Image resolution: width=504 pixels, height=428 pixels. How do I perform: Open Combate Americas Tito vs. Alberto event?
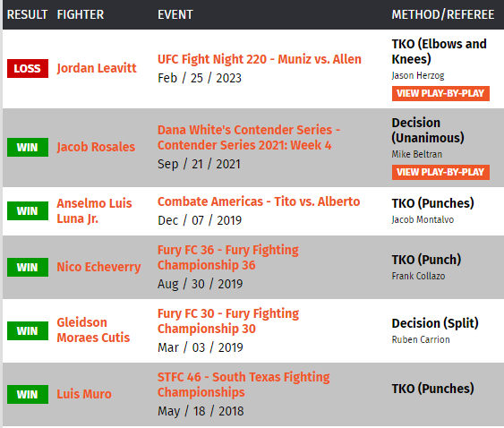[259, 201]
